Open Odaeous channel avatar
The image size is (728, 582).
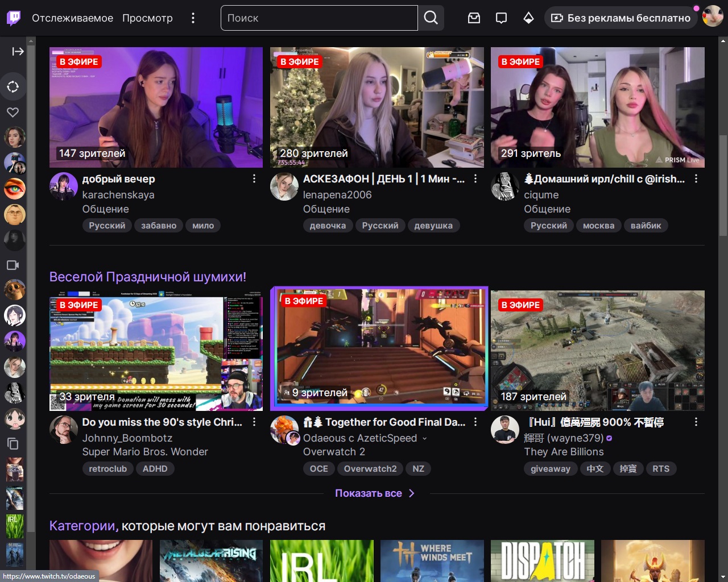pos(283,429)
